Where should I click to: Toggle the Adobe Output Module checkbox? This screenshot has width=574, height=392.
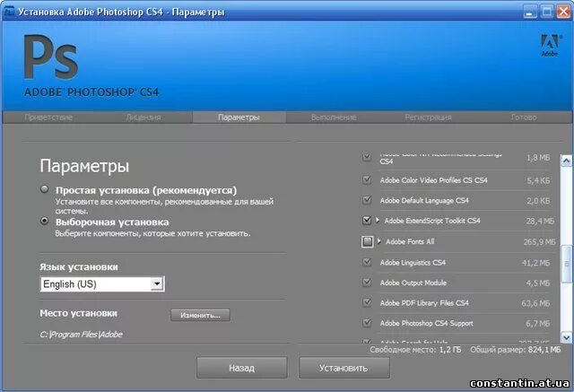(x=367, y=283)
